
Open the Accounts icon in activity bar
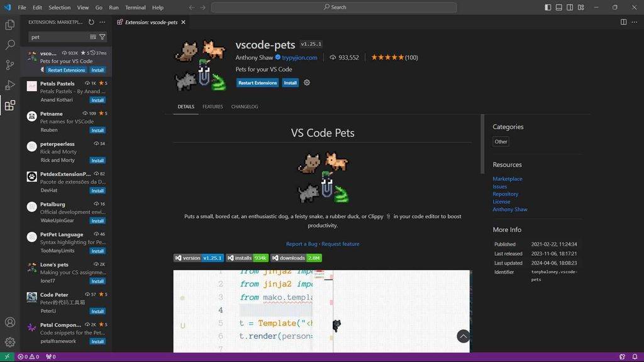click(10, 322)
